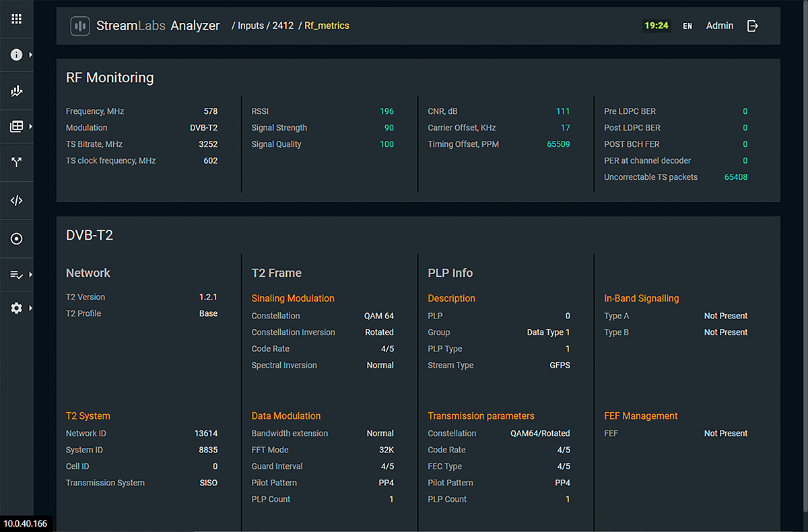
Task: Go to Inputs breadcrumb
Action: (x=250, y=26)
